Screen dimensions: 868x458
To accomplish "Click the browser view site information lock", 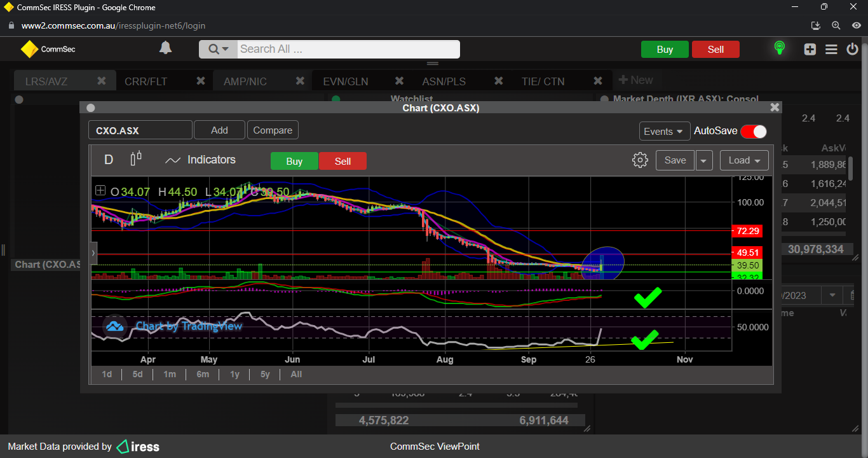I will click(10, 25).
